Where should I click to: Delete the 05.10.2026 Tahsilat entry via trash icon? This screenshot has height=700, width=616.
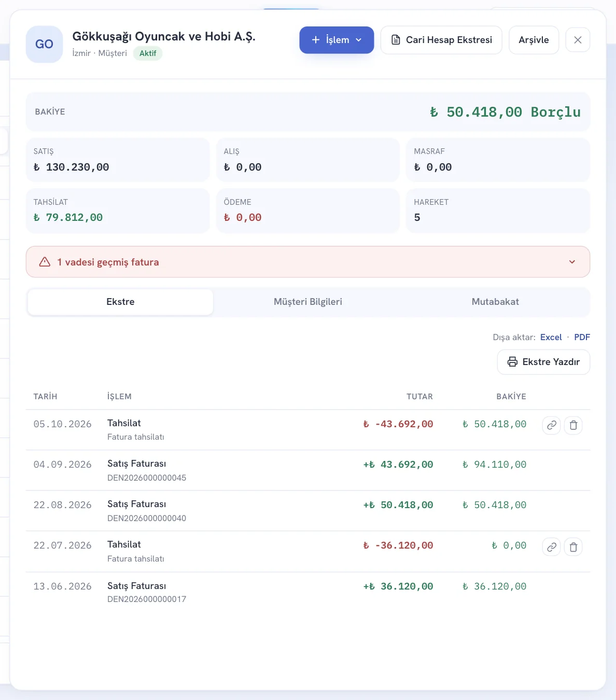(x=573, y=425)
